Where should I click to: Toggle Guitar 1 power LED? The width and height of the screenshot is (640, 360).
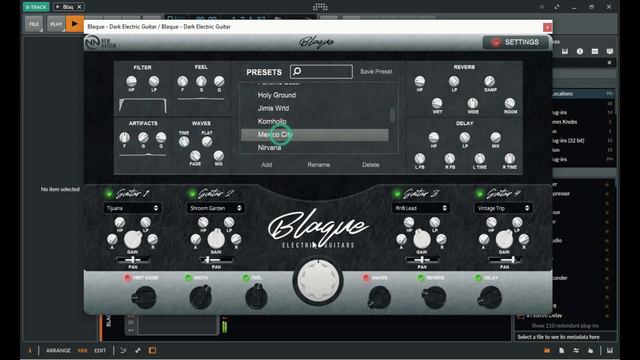(109, 193)
